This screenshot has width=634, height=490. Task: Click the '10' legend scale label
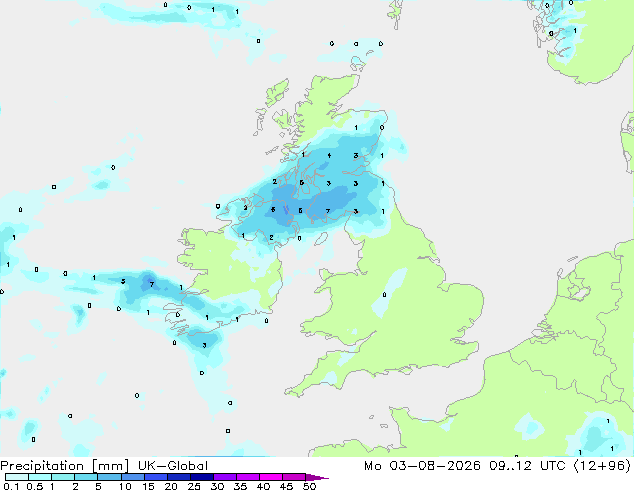tap(125, 486)
